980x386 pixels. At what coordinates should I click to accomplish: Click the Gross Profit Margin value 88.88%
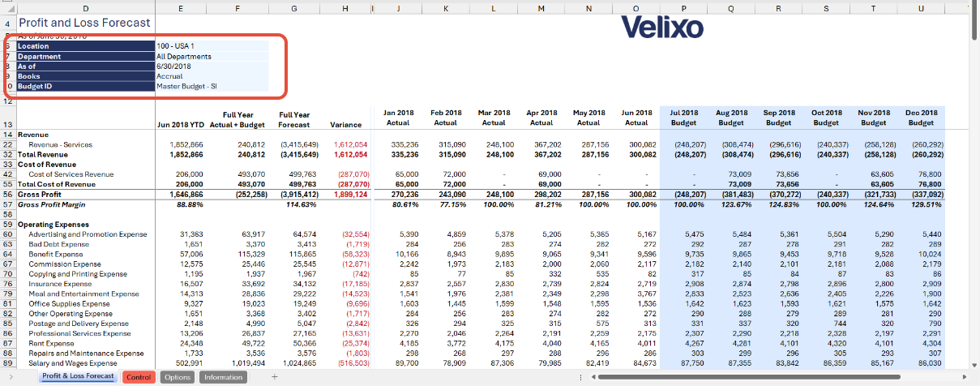[190, 204]
